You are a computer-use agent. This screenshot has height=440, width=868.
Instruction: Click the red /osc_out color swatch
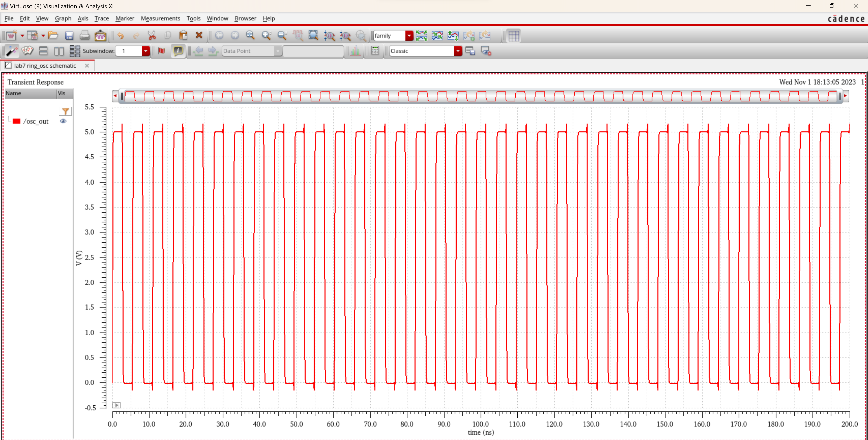tap(17, 121)
